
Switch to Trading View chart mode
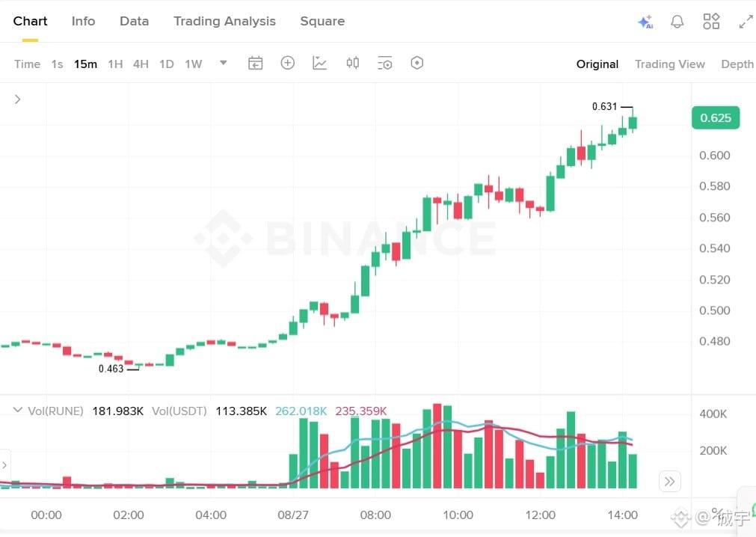670,64
